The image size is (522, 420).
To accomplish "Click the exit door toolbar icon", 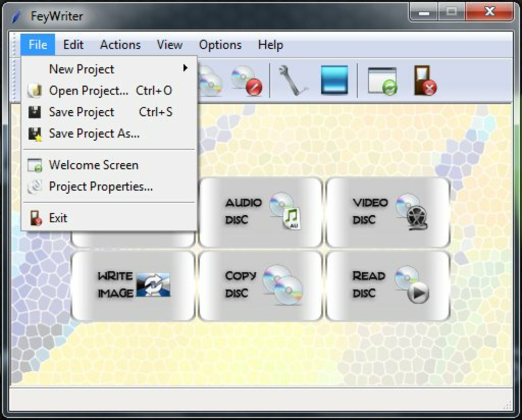I will point(425,80).
